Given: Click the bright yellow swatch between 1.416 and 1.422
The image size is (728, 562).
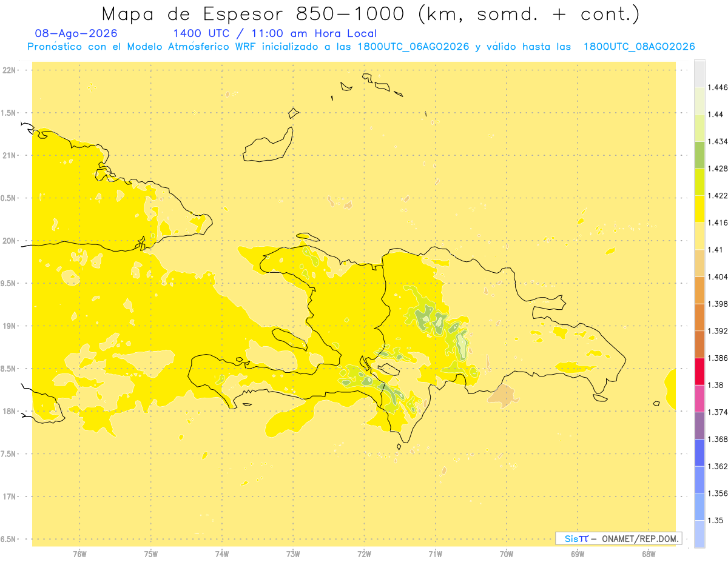Looking at the screenshot, I should coord(699,209).
